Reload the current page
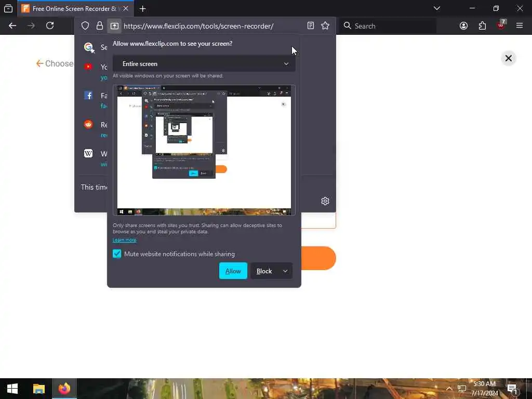 [50, 26]
